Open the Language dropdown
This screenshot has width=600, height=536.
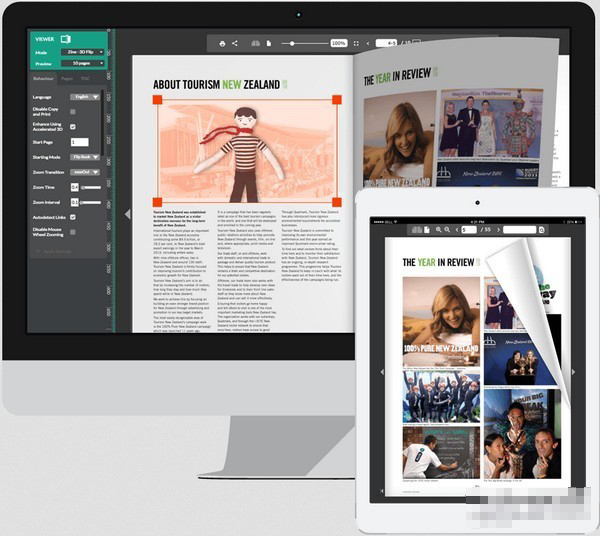tap(85, 97)
